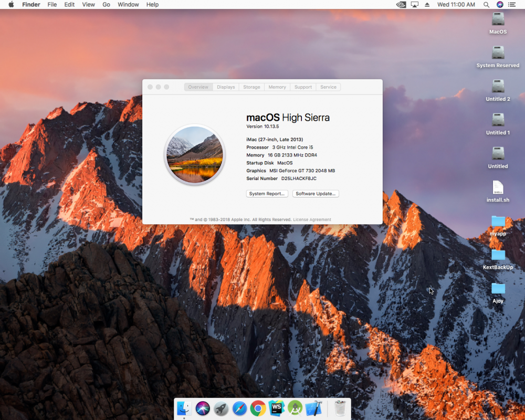This screenshot has width=525, height=420.
Task: Open the Notification Center icon
Action: pyautogui.click(x=511, y=5)
